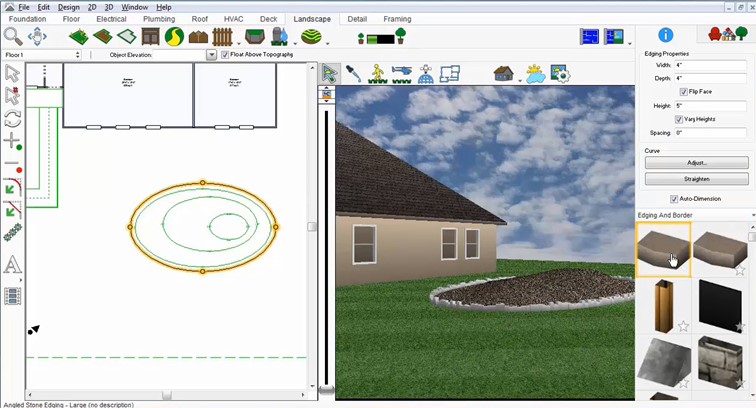Image resolution: width=756 pixels, height=408 pixels.
Task: Select the pan arrows tool
Action: pyautogui.click(x=38, y=37)
